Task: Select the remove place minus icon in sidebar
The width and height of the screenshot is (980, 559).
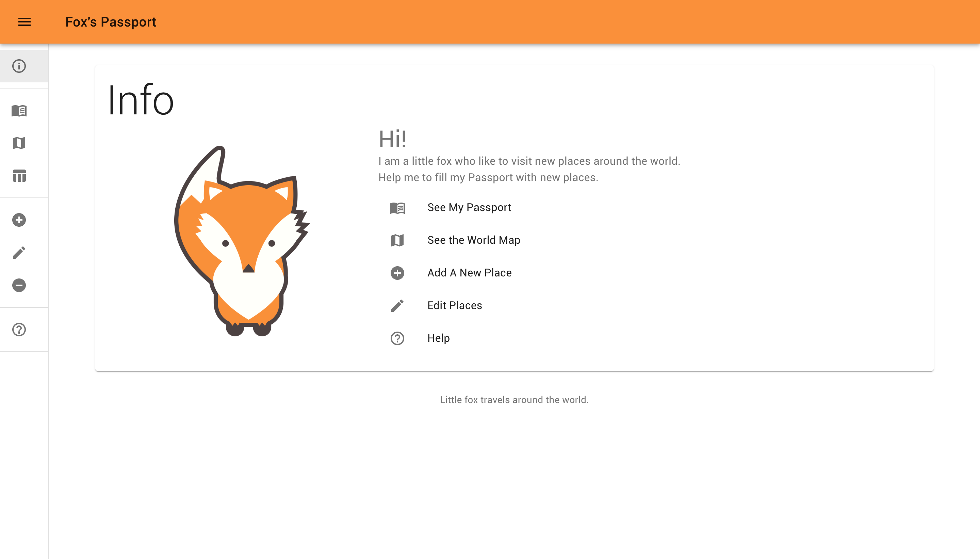Action: click(x=18, y=285)
